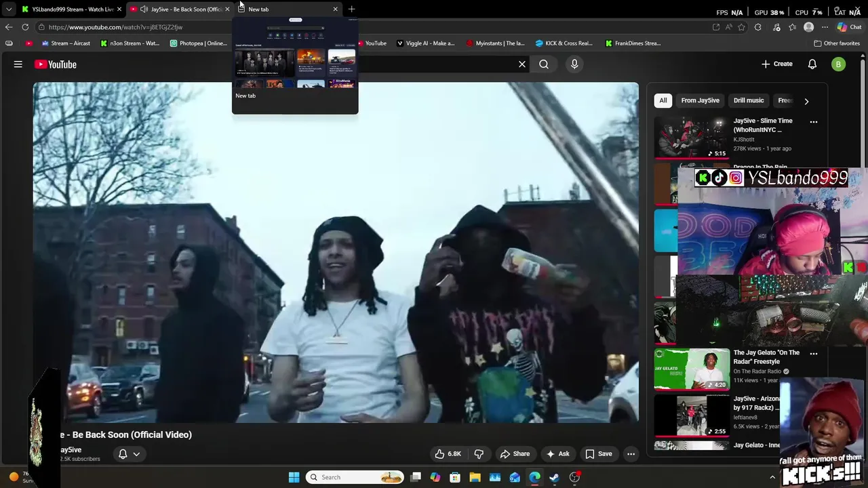Screen dimensions: 868x488
Task: Open browser settings ellipsis menu
Action: pyautogui.click(x=825, y=27)
